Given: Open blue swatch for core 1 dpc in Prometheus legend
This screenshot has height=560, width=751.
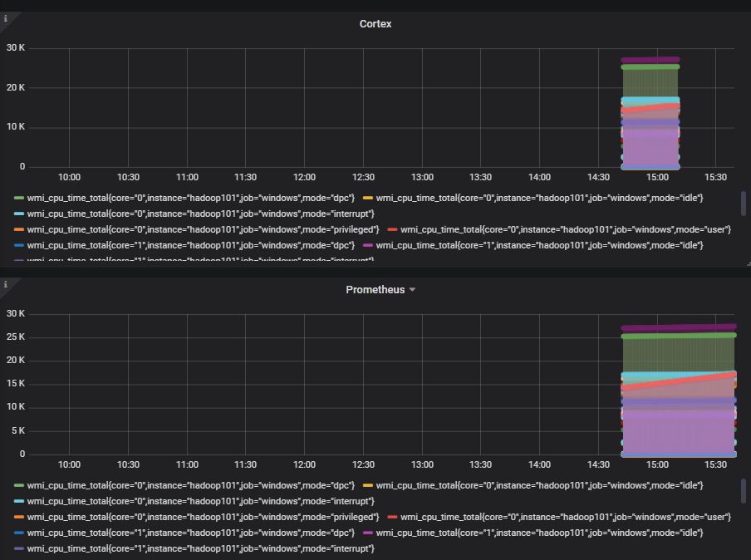Looking at the screenshot, I should point(19,533).
